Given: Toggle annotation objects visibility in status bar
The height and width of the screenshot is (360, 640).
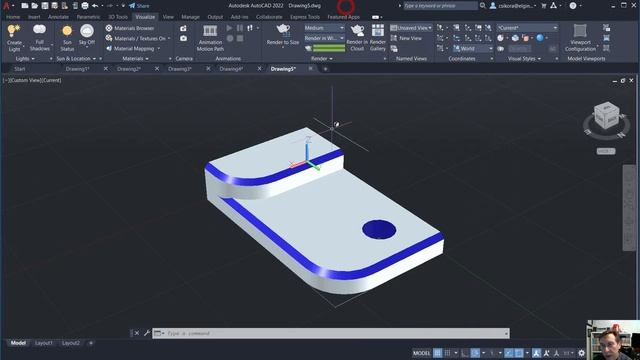Looking at the screenshot, I should (x=536, y=353).
